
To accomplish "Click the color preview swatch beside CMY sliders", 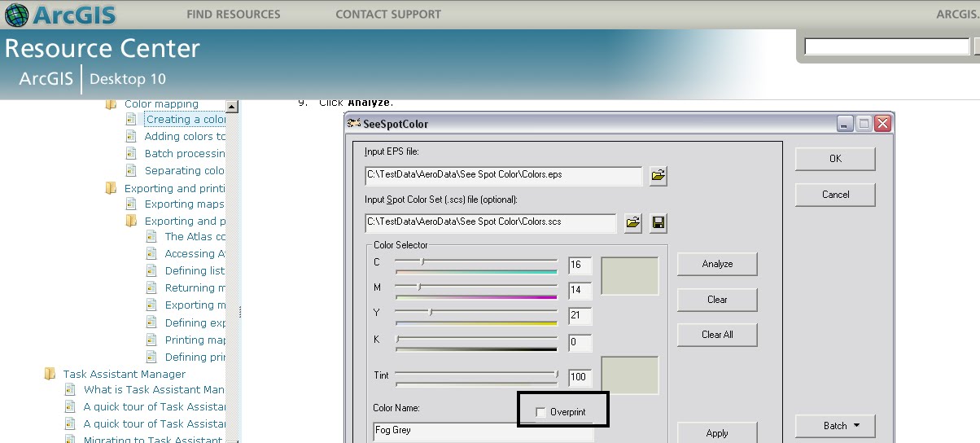I will tap(629, 276).
